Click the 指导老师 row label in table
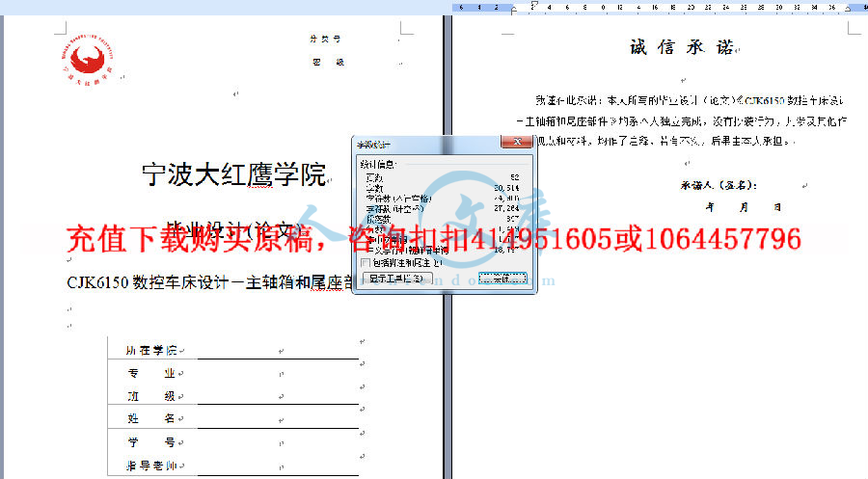868x479 pixels. 151,466
